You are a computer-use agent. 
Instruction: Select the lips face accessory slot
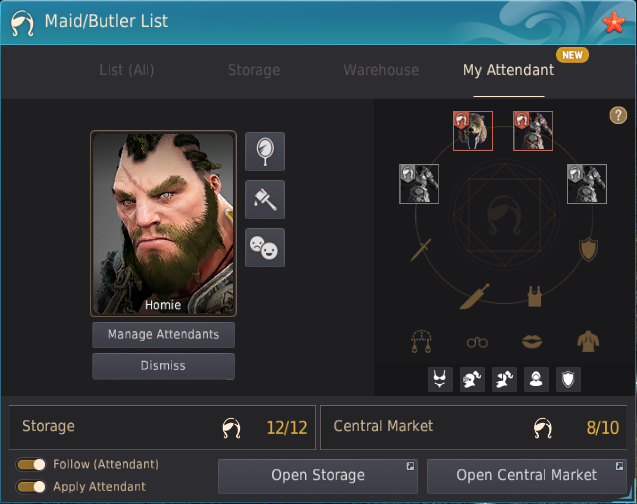pyautogui.click(x=532, y=342)
